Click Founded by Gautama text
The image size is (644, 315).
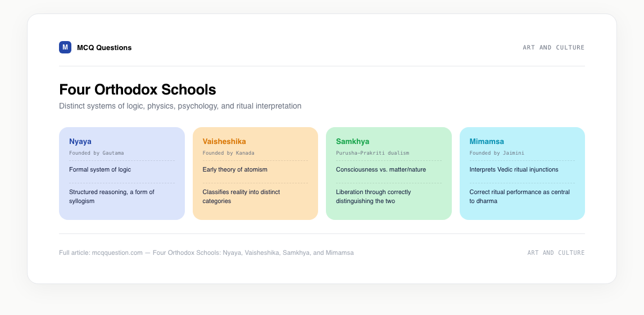97,153
